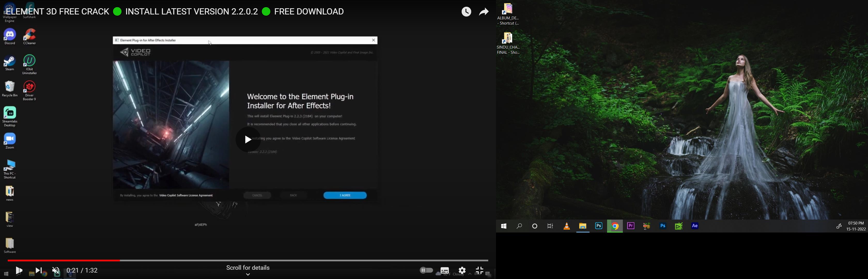
Task: Turn on subtitles/closed captions
Action: pyautogui.click(x=444, y=270)
